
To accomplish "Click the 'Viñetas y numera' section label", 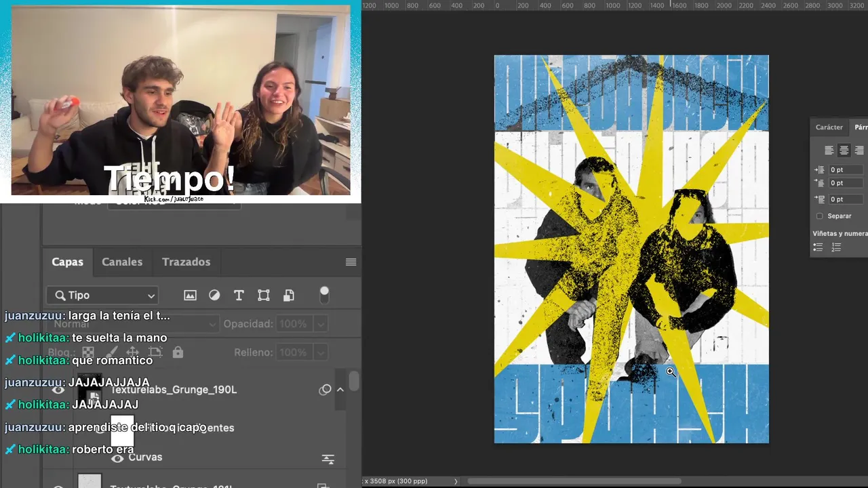I will [840, 233].
